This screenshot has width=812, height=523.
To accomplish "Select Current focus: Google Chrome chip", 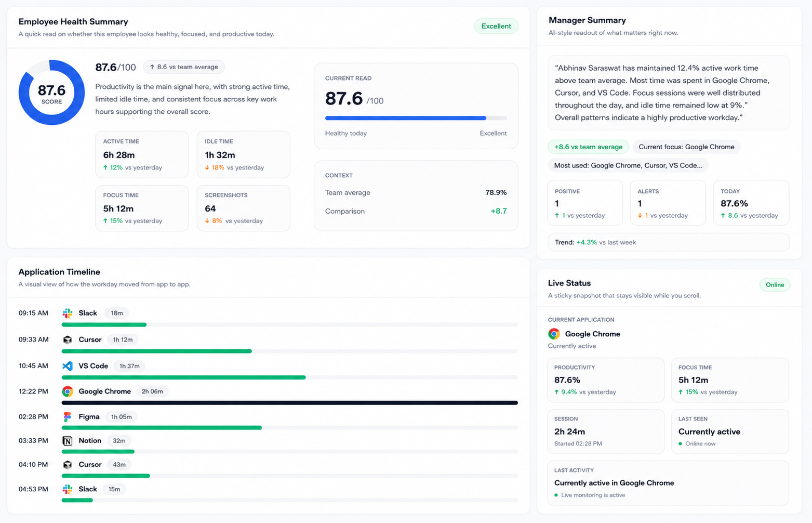I will [x=686, y=147].
